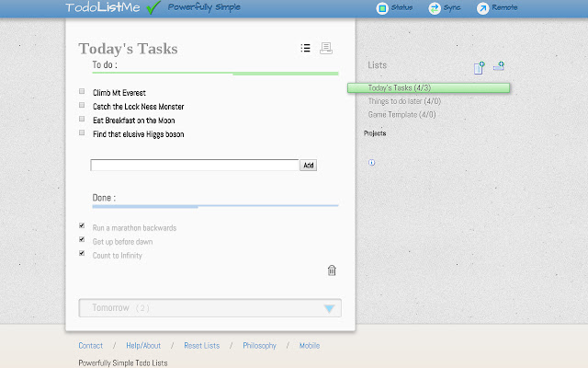
Task: Open the Mobile link
Action: pyautogui.click(x=310, y=346)
